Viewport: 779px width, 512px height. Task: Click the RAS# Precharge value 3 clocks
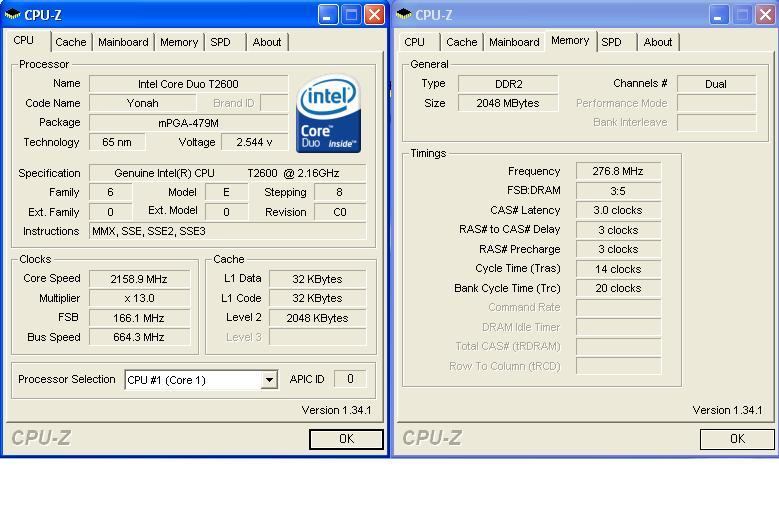click(x=618, y=249)
